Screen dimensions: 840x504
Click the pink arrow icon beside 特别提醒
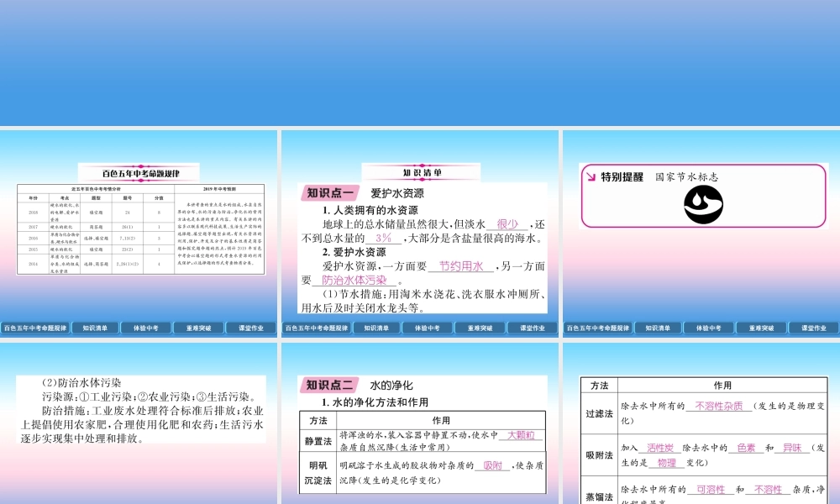click(x=591, y=176)
